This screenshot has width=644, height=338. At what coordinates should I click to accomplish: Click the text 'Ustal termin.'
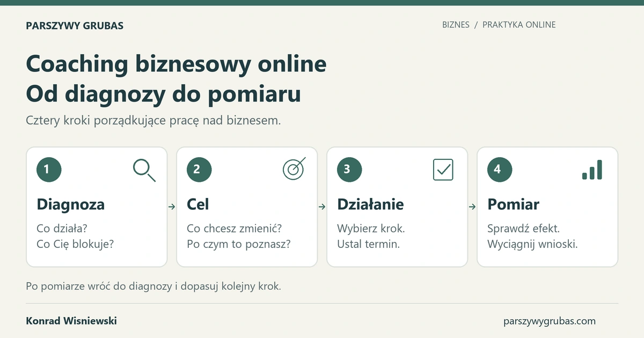[369, 245]
